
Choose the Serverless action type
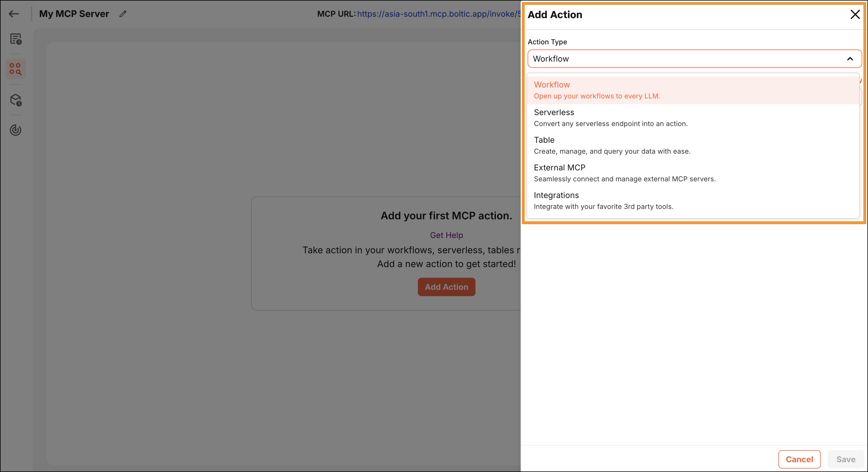click(693, 118)
